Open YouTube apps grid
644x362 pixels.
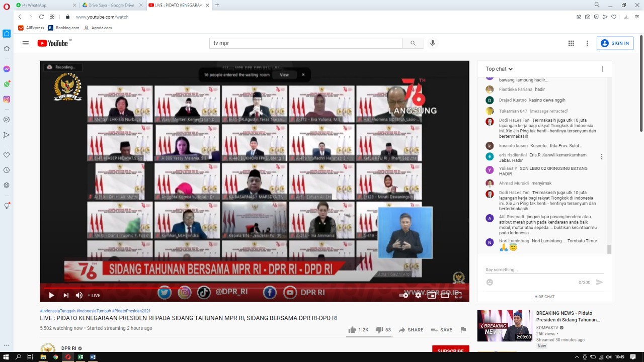pos(571,43)
